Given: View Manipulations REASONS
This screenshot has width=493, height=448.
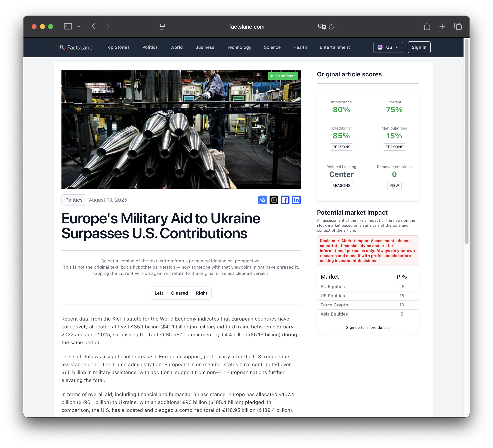Looking at the screenshot, I should coord(394,147).
